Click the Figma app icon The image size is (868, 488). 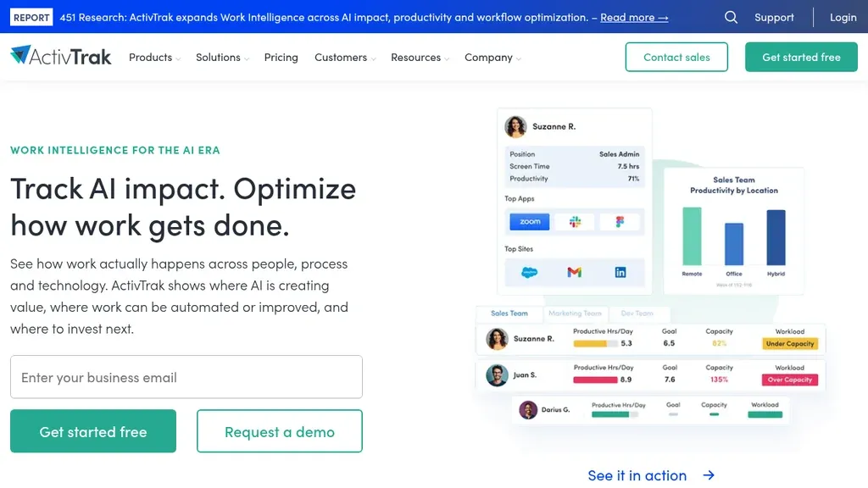click(620, 222)
